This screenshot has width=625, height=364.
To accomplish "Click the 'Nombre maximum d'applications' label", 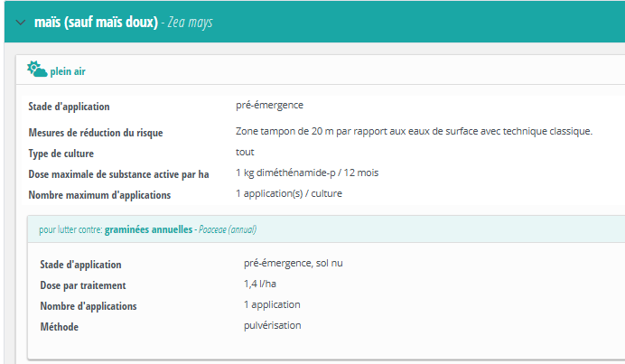I will (x=99, y=195).
